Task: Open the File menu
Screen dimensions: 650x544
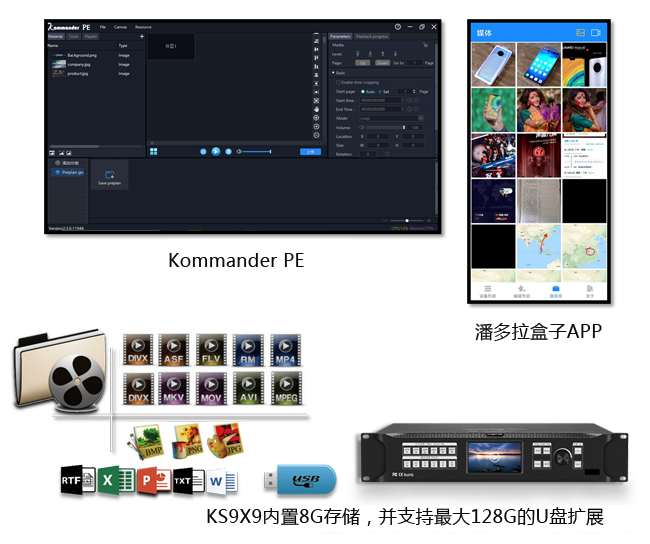Action: click(102, 27)
